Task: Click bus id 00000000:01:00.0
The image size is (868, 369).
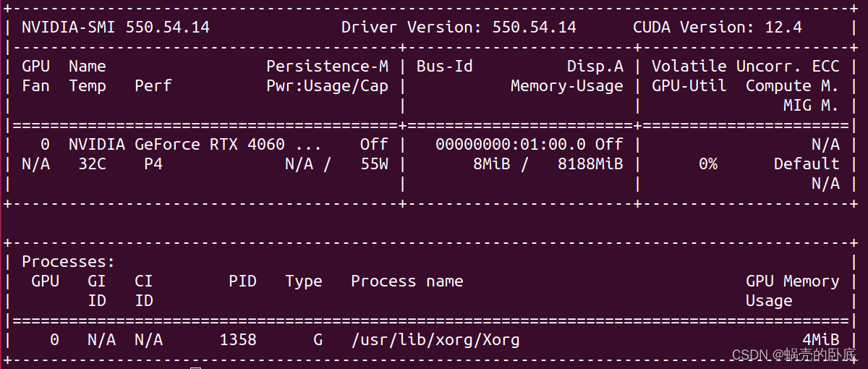Action: tap(511, 145)
